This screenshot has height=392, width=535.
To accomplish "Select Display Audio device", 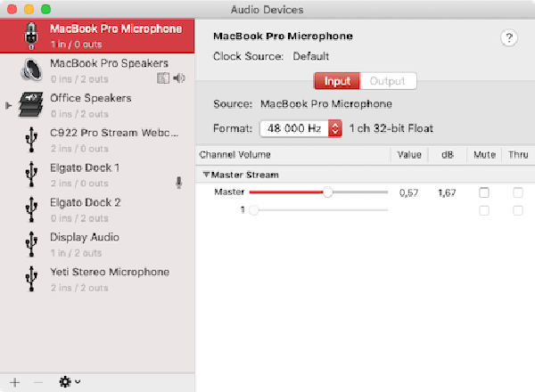I will point(97,244).
